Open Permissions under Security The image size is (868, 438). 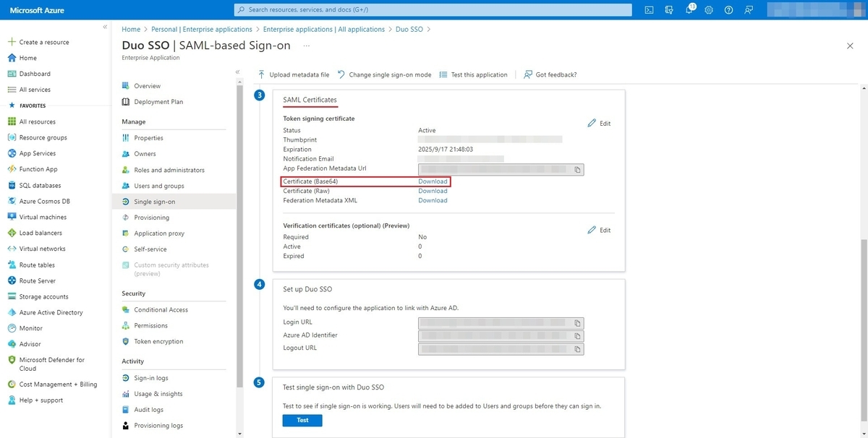click(150, 326)
